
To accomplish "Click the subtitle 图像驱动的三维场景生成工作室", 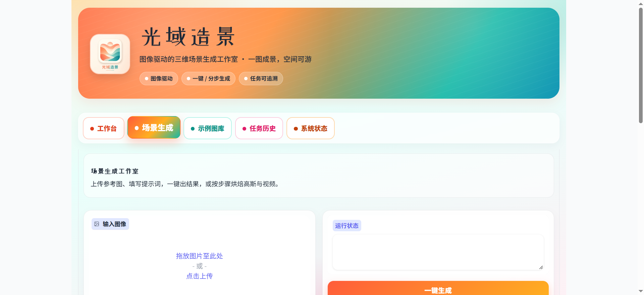I will (x=189, y=59).
